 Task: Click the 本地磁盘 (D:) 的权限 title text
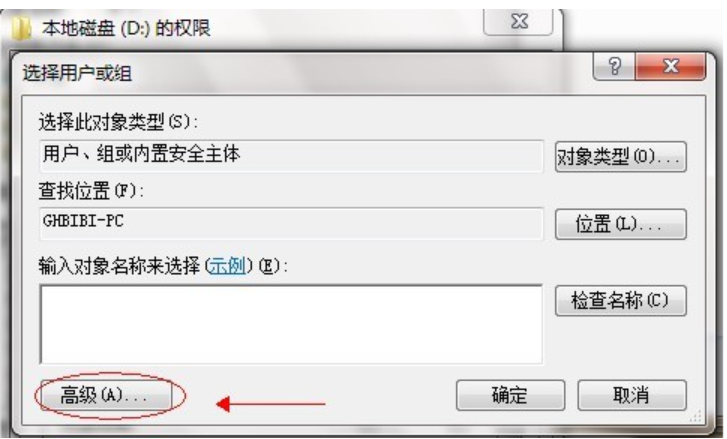pyautogui.click(x=126, y=28)
